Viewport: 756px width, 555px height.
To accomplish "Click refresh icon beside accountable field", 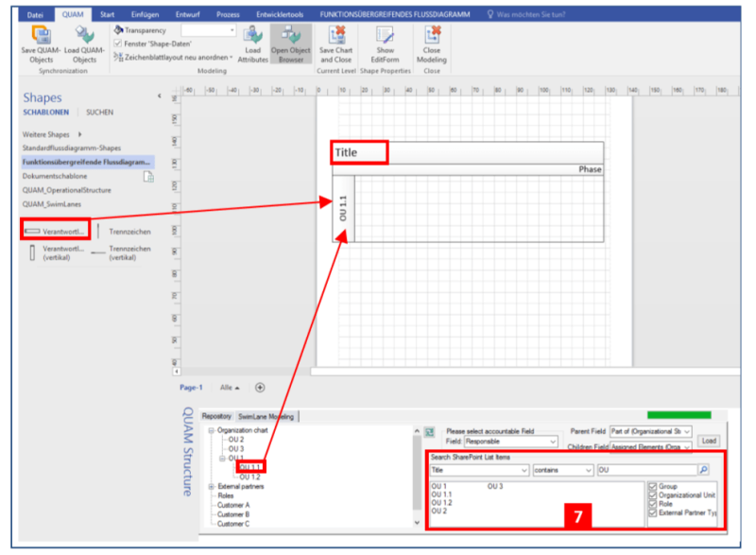I will point(430,432).
